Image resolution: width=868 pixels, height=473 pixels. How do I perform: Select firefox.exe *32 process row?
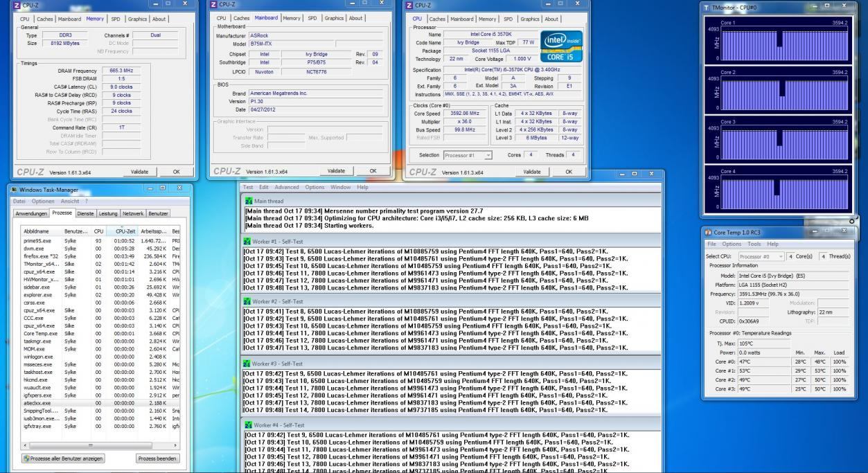pos(100,256)
